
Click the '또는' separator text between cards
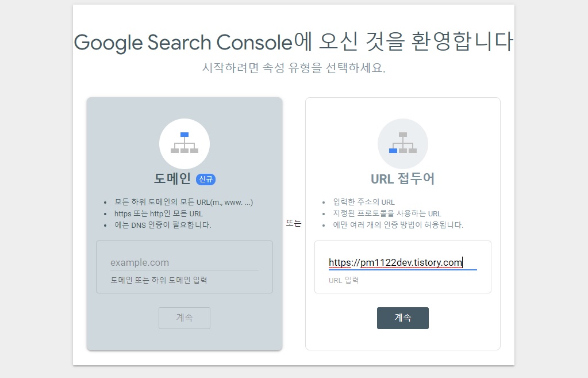pyautogui.click(x=294, y=223)
